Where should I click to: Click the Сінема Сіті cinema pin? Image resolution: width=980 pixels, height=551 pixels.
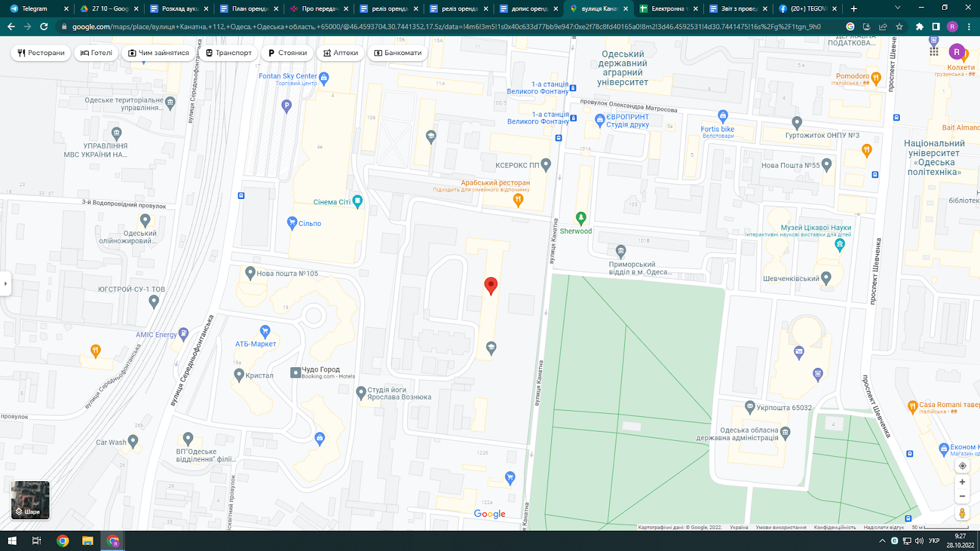(x=358, y=201)
